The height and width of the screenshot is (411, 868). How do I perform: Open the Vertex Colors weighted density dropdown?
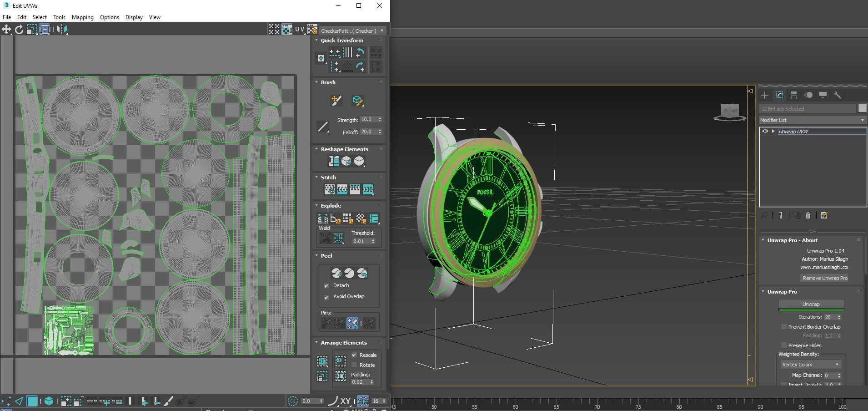pos(811,365)
